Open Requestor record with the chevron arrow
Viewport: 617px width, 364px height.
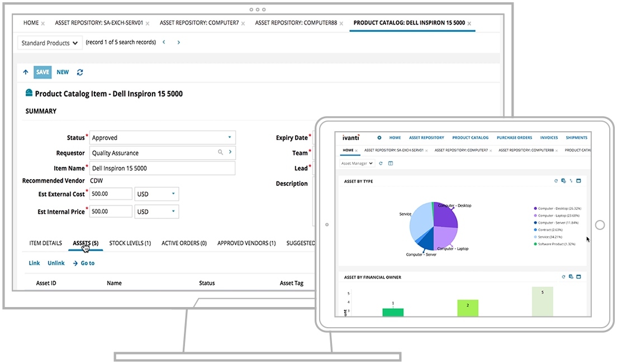230,152
